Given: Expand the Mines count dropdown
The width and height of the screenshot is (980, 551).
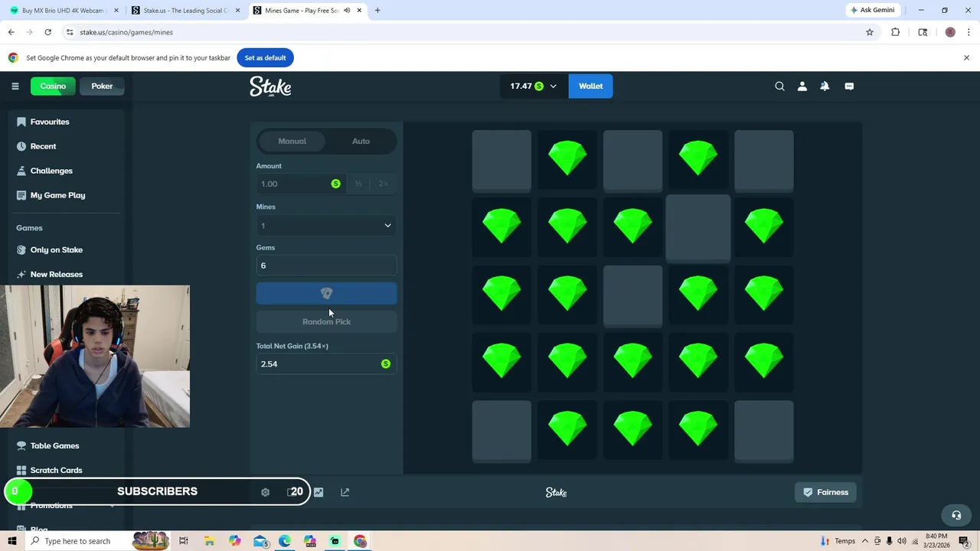Looking at the screenshot, I should coord(326,226).
